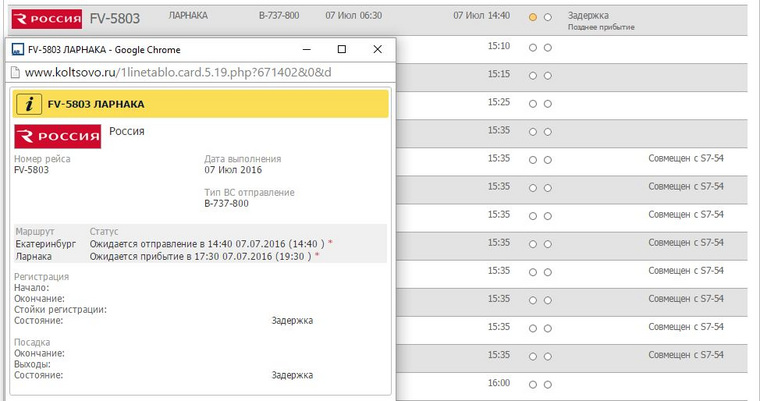Click the 'Статус' column header in the popup
760x401 pixels.
pos(104,232)
